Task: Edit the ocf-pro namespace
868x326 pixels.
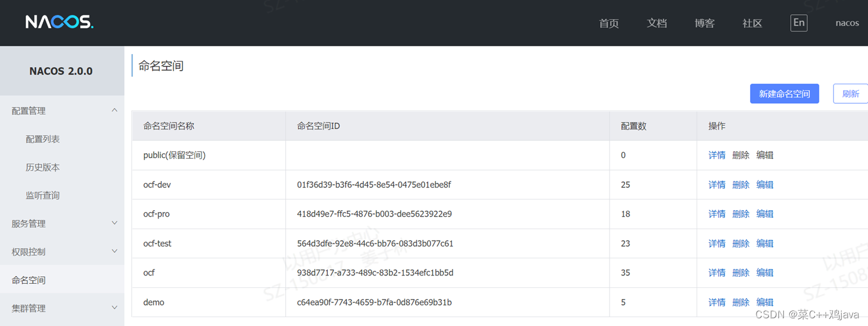Action: point(765,214)
